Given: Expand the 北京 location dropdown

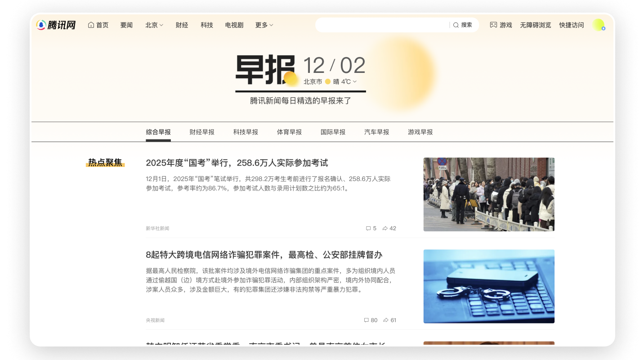Looking at the screenshot, I should [x=154, y=25].
